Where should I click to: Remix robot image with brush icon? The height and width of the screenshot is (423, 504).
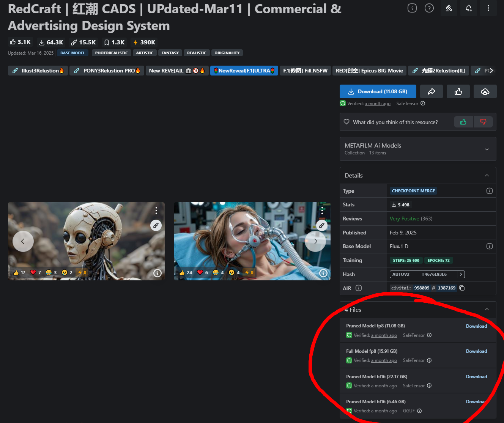(156, 225)
